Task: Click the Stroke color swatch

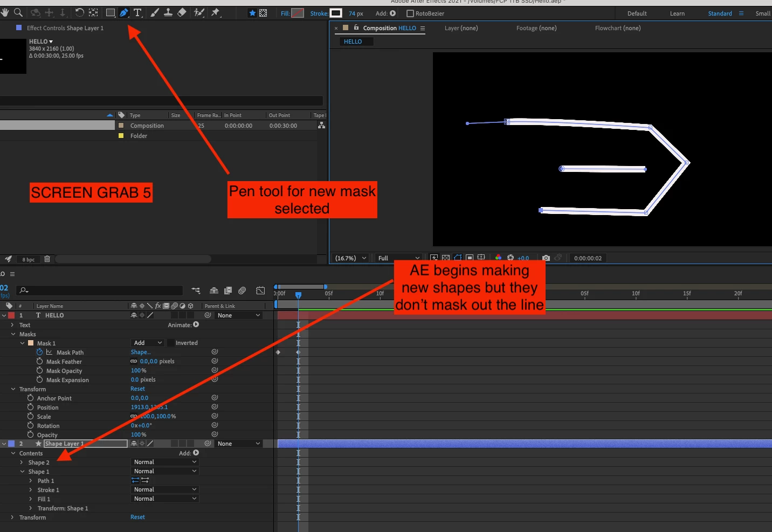Action: [x=336, y=13]
